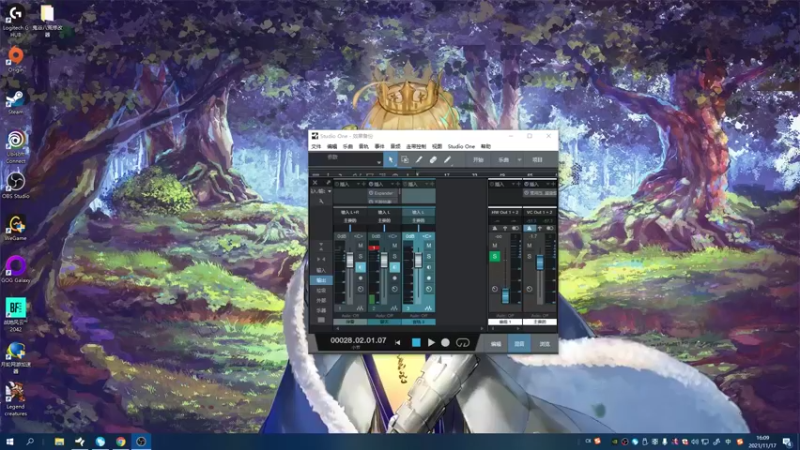This screenshot has height=450, width=800.
Task: Open the Edit view button bottom right
Action: coord(495,344)
